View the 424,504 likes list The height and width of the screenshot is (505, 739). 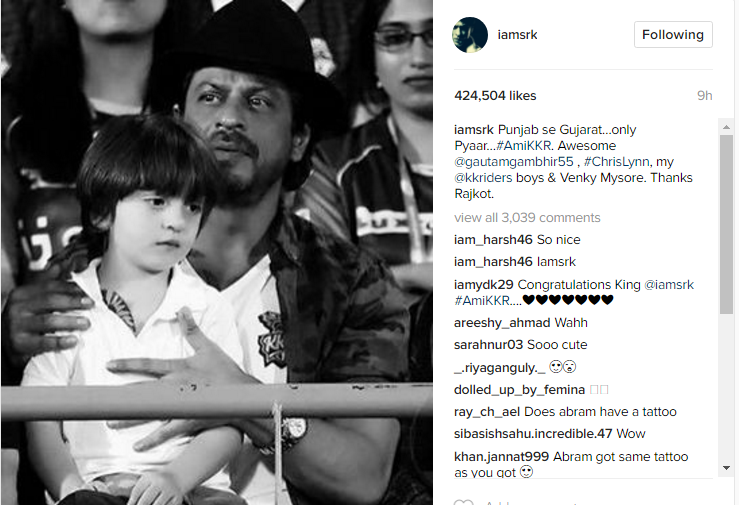pyautogui.click(x=495, y=96)
